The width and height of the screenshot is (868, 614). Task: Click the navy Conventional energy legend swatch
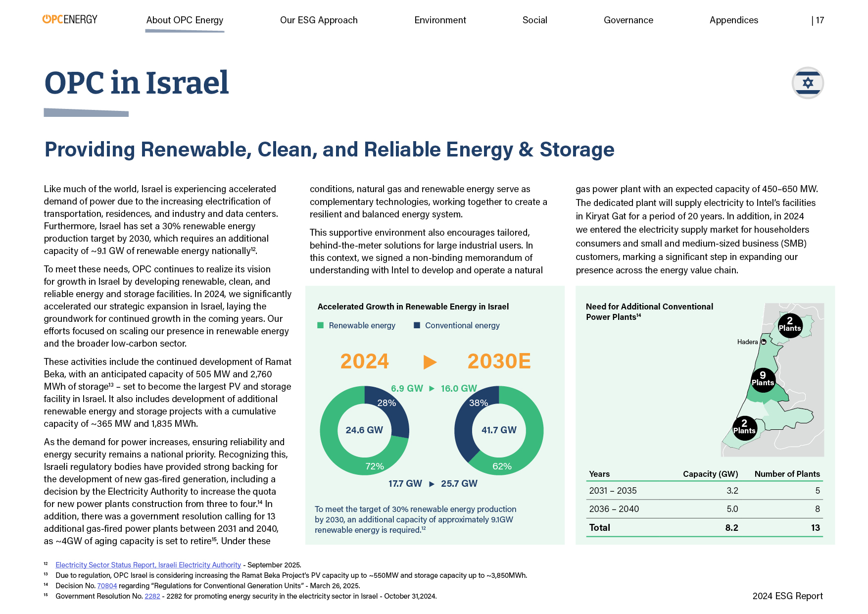(417, 325)
